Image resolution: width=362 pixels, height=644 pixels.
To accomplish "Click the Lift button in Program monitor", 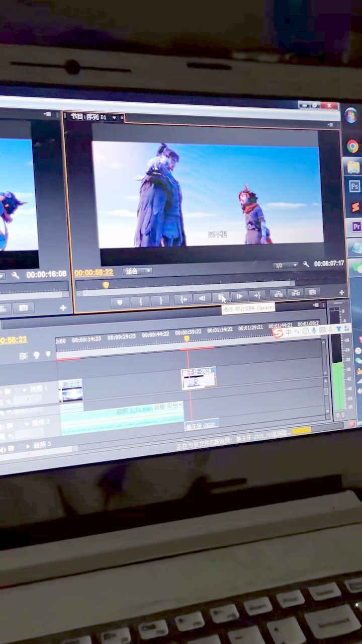I will 278,294.
